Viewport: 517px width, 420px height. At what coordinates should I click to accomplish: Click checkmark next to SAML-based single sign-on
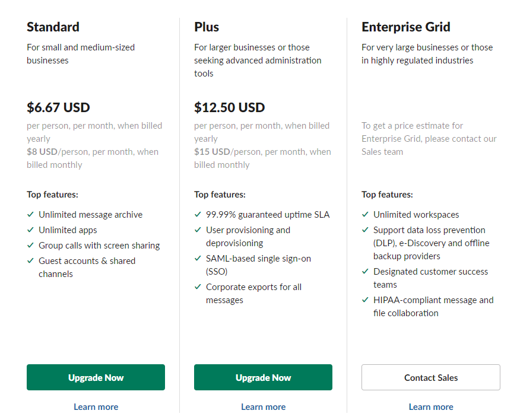198,259
